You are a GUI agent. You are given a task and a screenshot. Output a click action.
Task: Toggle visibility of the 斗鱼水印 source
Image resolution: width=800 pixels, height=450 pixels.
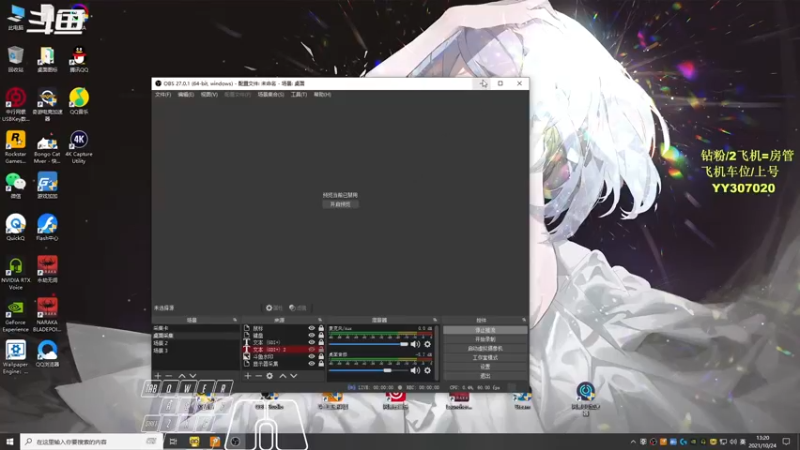tap(311, 357)
